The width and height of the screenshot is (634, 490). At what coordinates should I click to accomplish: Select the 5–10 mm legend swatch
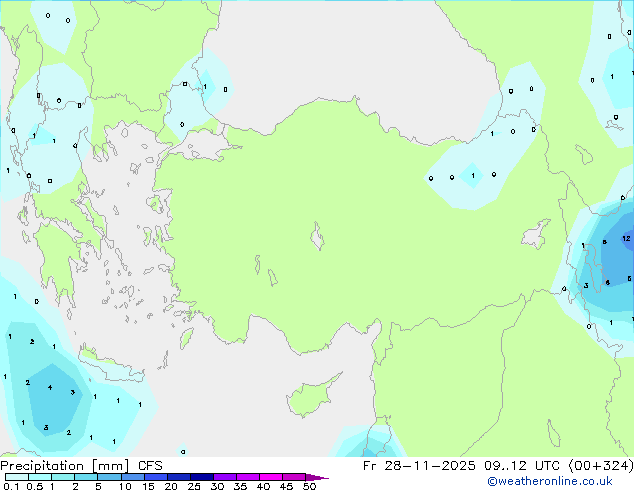[x=109, y=477]
